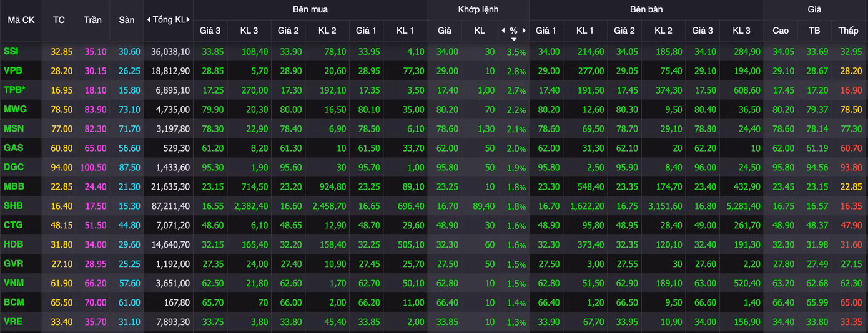Select GAS low price 60.70
This screenshot has width=868, height=333.
(851, 148)
